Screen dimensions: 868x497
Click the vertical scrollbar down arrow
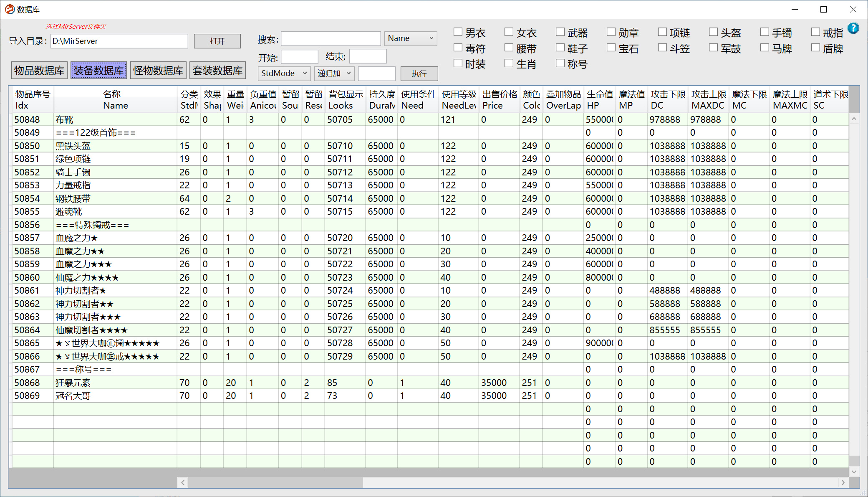pyautogui.click(x=854, y=472)
